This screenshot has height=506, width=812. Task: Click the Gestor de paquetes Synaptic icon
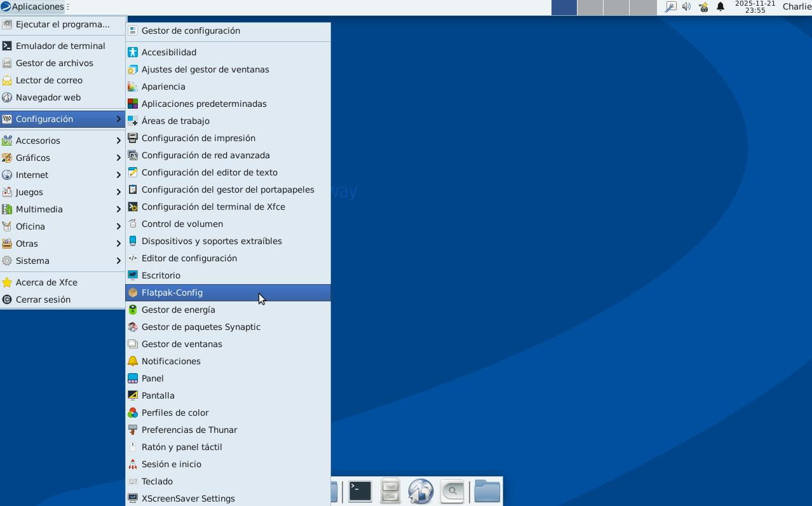(x=133, y=327)
